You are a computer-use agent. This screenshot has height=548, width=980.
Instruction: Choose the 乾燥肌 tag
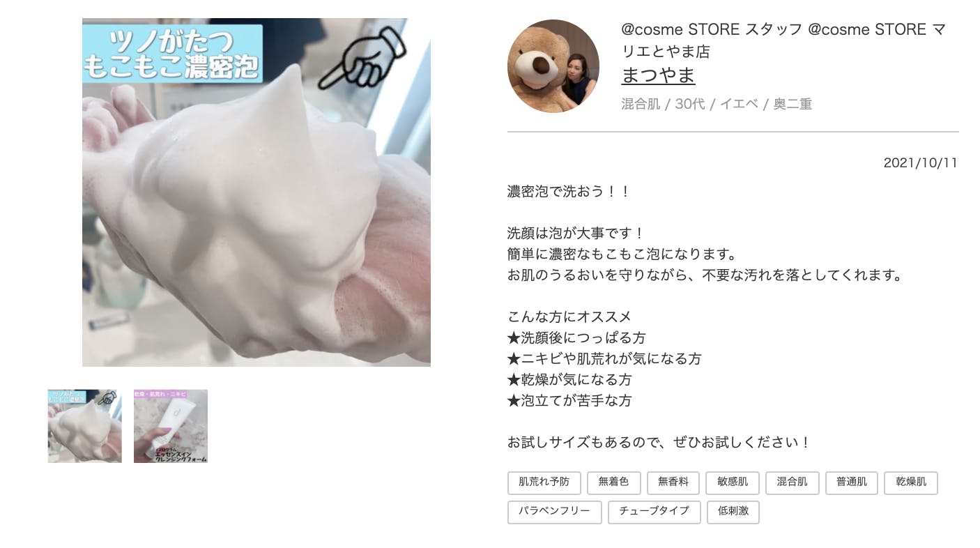tap(911, 482)
